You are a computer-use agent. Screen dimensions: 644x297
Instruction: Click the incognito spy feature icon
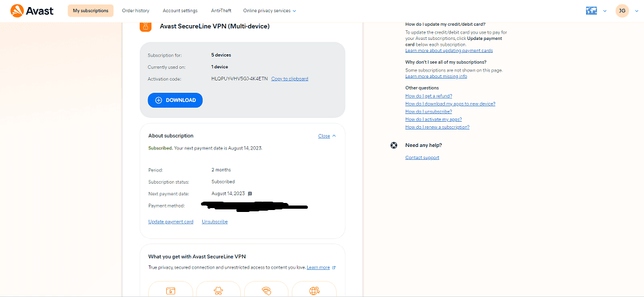point(218,291)
